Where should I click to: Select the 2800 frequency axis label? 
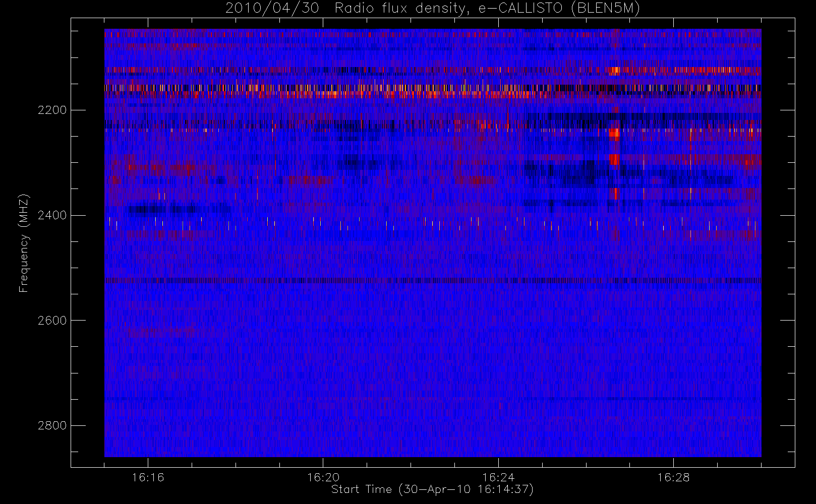(52, 425)
